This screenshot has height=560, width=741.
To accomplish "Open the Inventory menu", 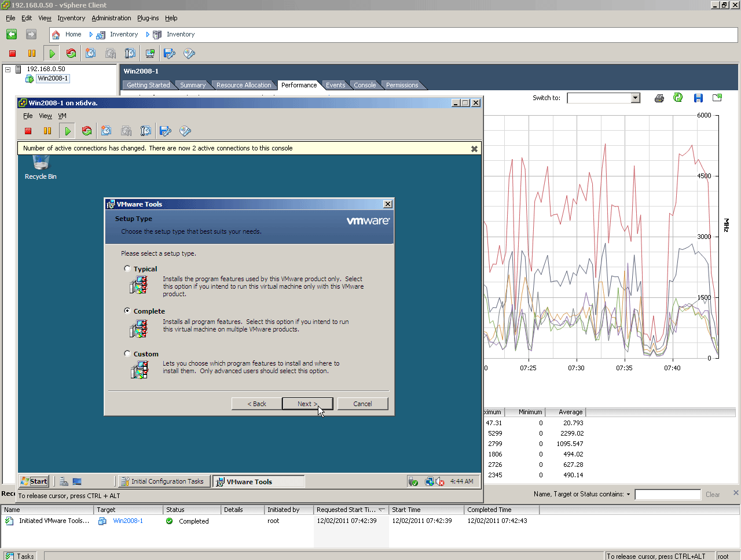I will [71, 18].
